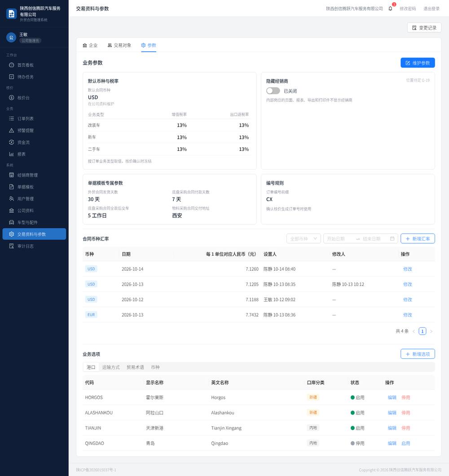Image resolution: width=449 pixels, height=476 pixels.
Task: Open 核价台 pricing icon in sidebar
Action: click(x=12, y=98)
